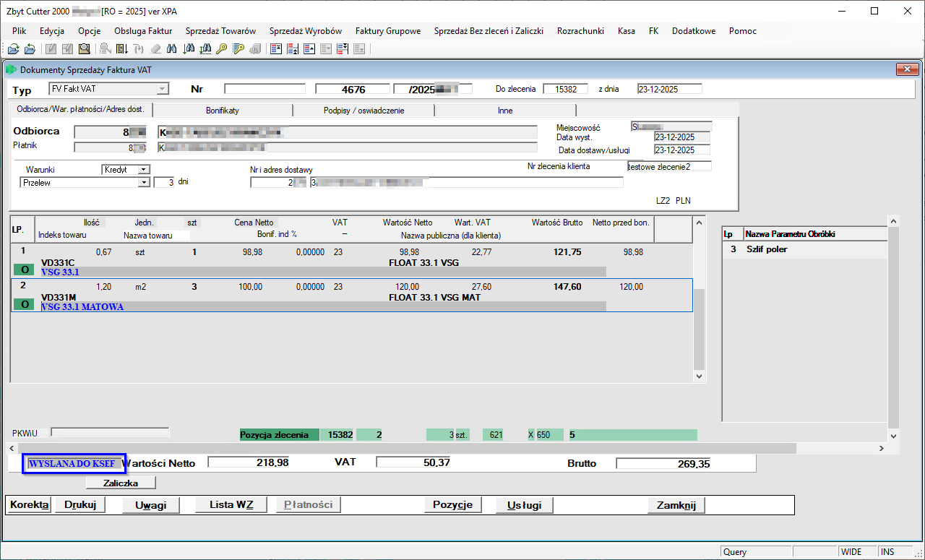
Task: Click the single yellow key toolbar icon
Action: [x=222, y=49]
